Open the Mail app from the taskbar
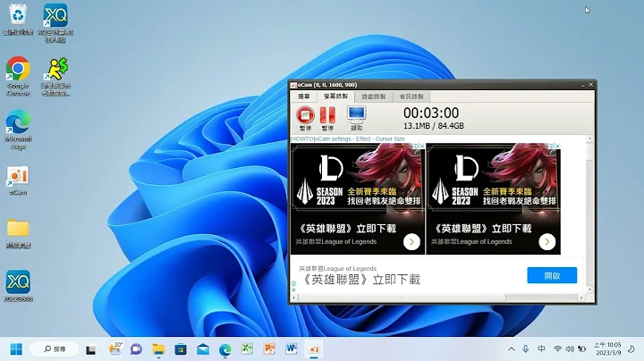Screen dimensions: 644x361 203,349
